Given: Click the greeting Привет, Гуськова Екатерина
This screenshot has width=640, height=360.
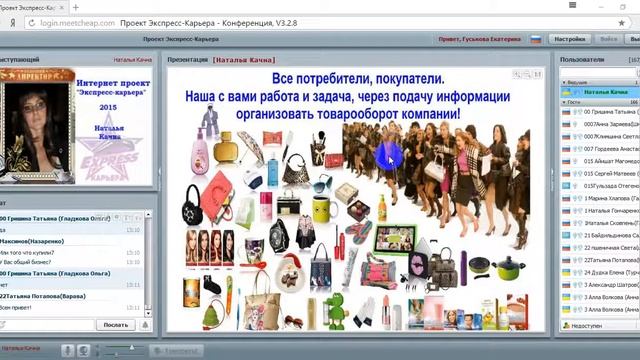Looking at the screenshot, I should pyautogui.click(x=480, y=39).
